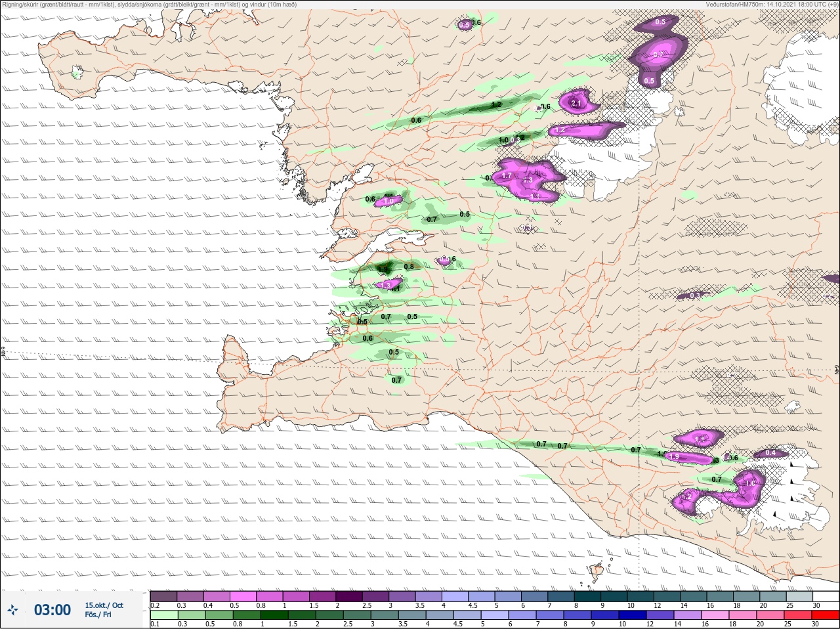Click the 1.9 value on the southern purple band
Image resolution: width=840 pixels, height=629 pixels.
point(674,456)
